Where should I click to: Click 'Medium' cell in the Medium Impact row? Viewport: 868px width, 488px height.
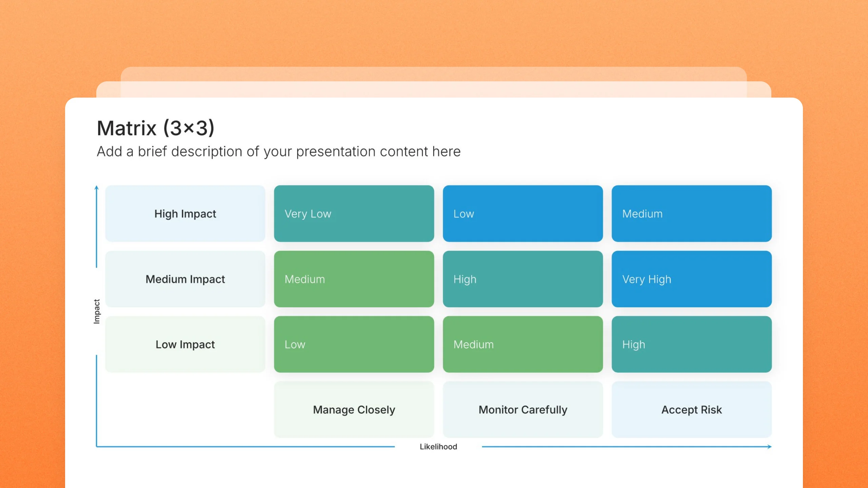(x=354, y=279)
